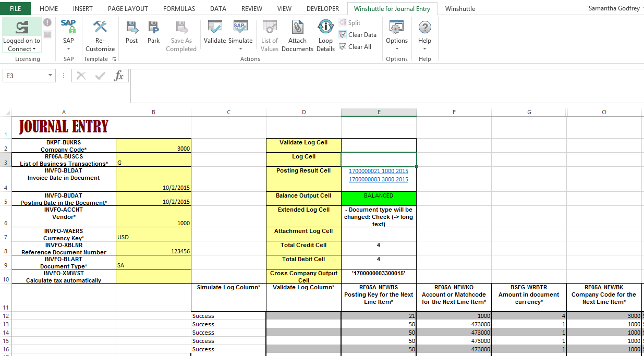
Task: Click the Attach Documents paperclip icon
Action: (297, 27)
